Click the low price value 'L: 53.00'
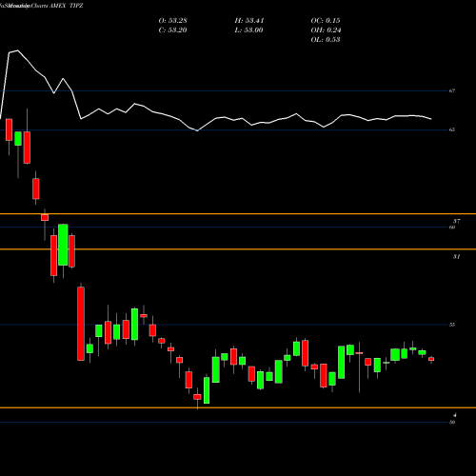476x476 pixels. [x=248, y=30]
